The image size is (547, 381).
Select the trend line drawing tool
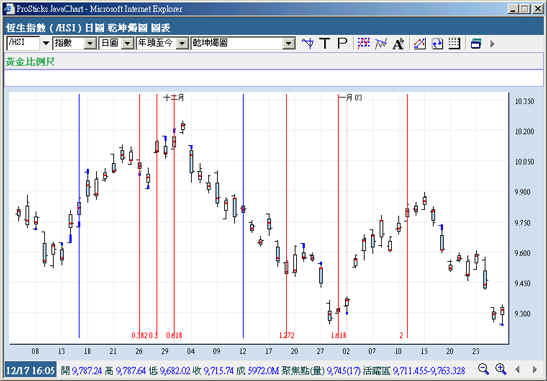(381, 44)
